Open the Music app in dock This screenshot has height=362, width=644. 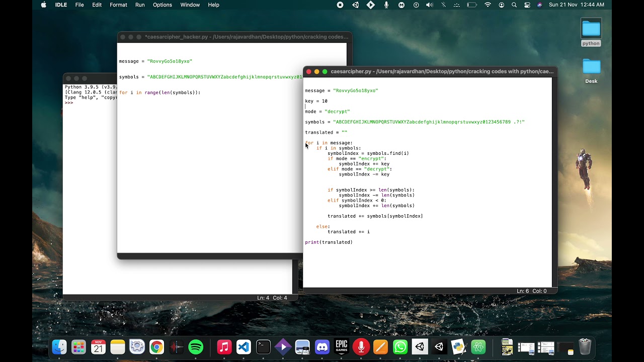tap(224, 347)
